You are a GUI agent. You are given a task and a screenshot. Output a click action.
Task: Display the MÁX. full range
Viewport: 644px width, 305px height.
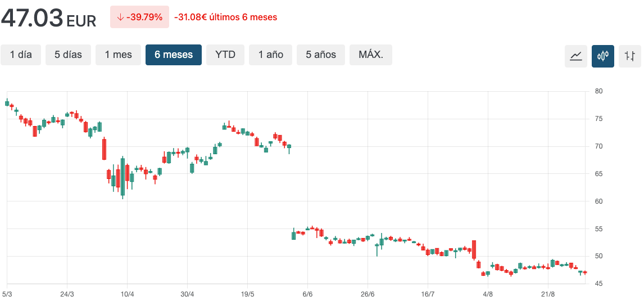coord(371,55)
